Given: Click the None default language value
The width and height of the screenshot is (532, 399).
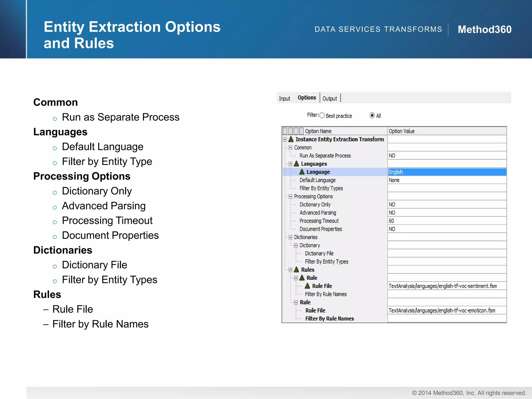Looking at the screenshot, I should [x=447, y=180].
